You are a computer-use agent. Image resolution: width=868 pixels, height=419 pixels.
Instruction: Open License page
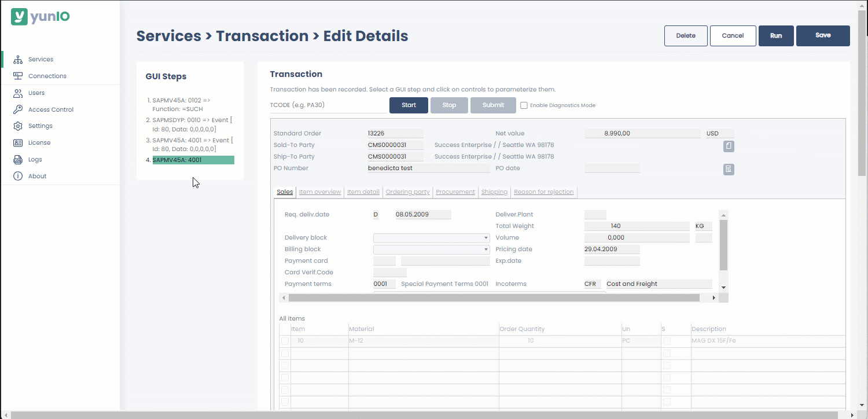click(39, 142)
